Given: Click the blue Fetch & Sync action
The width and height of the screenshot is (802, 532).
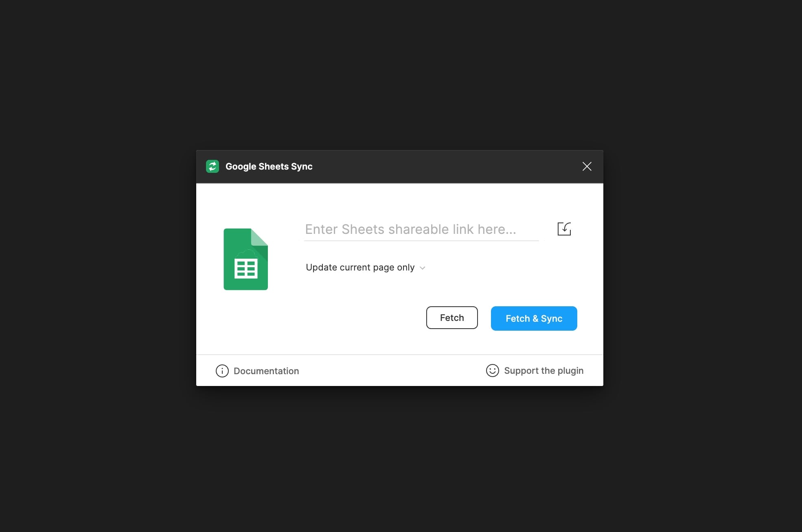Looking at the screenshot, I should pyautogui.click(x=534, y=318).
